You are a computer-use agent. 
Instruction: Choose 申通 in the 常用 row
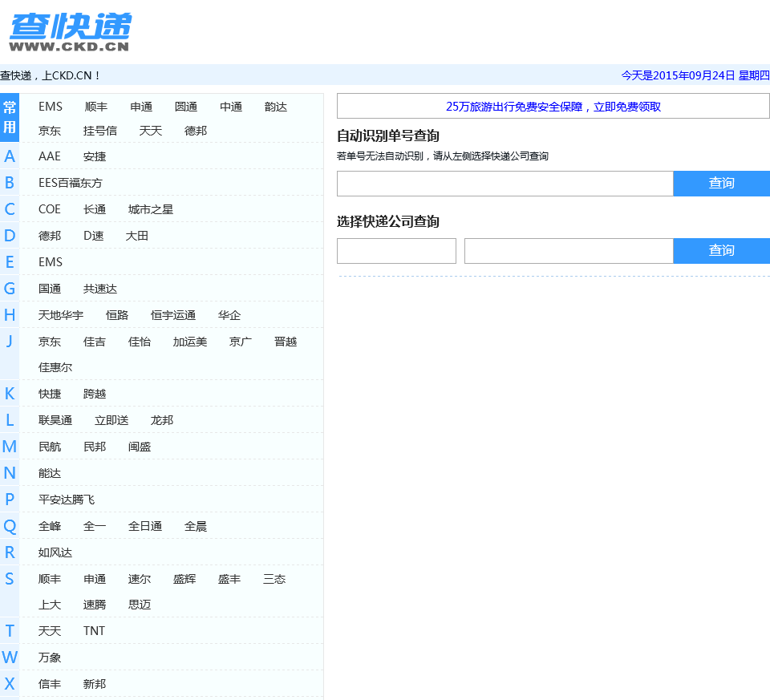click(141, 107)
